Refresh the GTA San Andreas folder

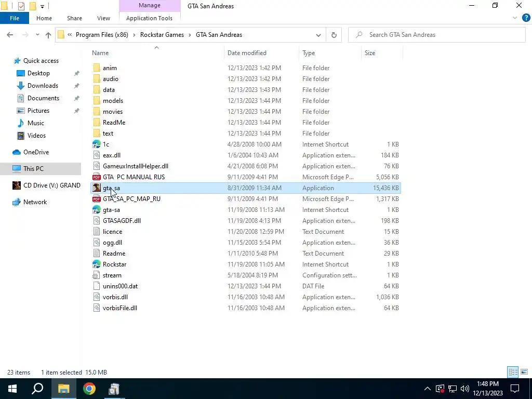coord(334,35)
